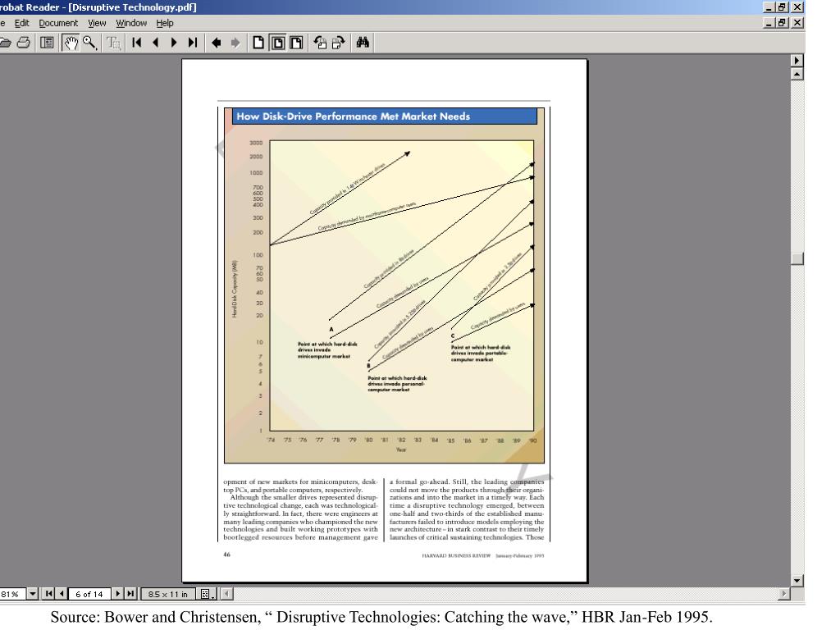Click the '6 of 14' page number field
840x630 pixels.
[89, 594]
